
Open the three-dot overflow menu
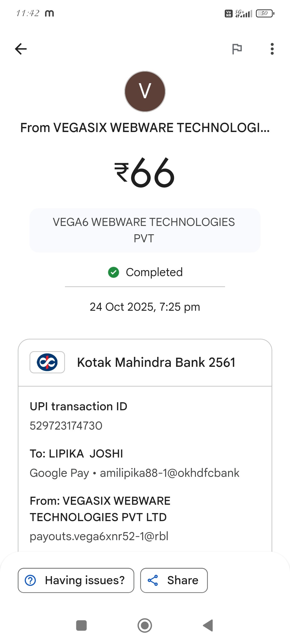tap(272, 49)
